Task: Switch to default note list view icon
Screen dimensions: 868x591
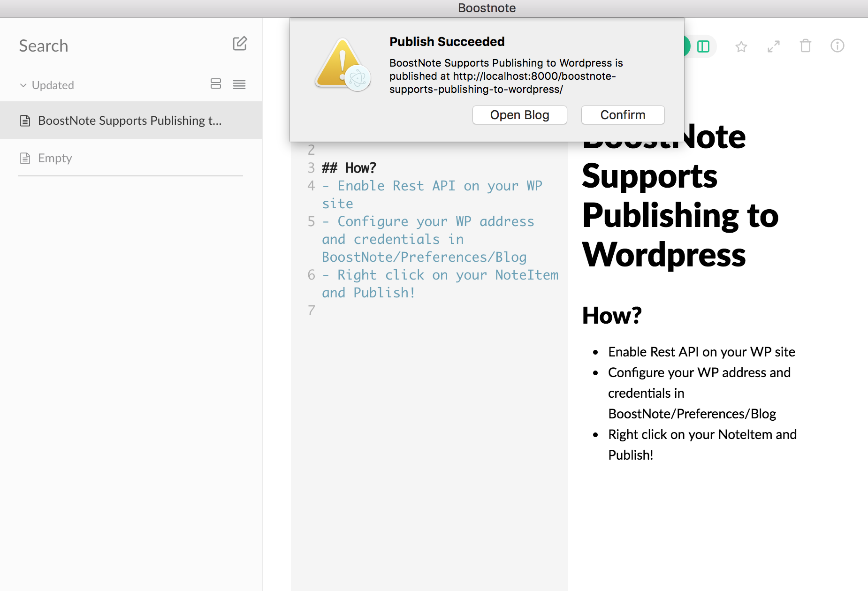Action: [x=216, y=84]
